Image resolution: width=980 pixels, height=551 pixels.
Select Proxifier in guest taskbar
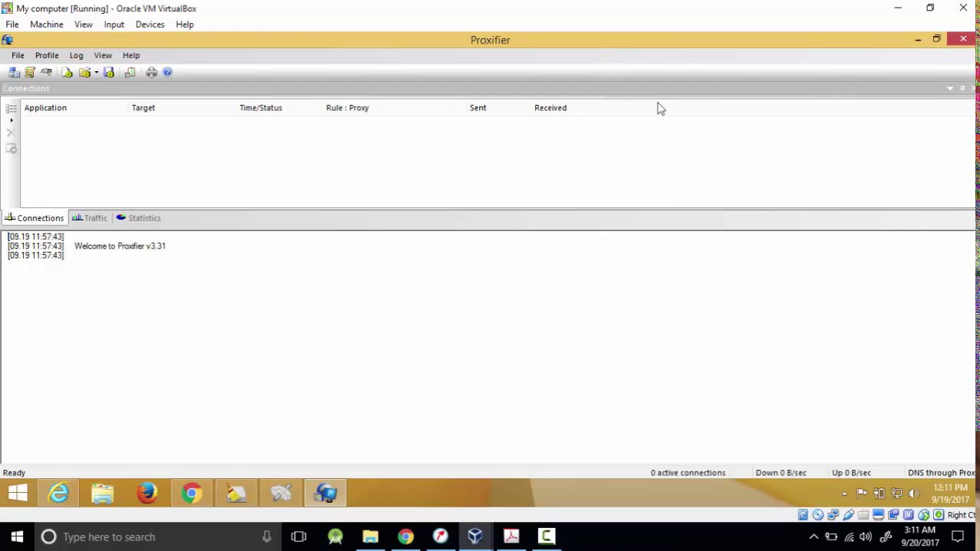click(x=325, y=493)
